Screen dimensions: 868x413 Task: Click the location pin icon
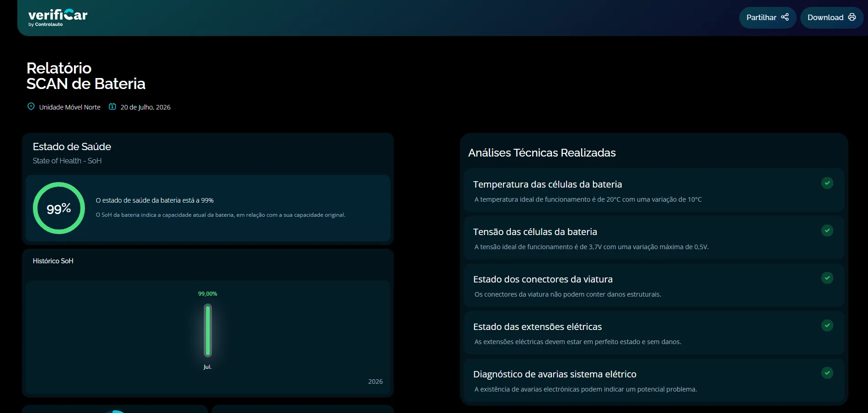click(31, 106)
